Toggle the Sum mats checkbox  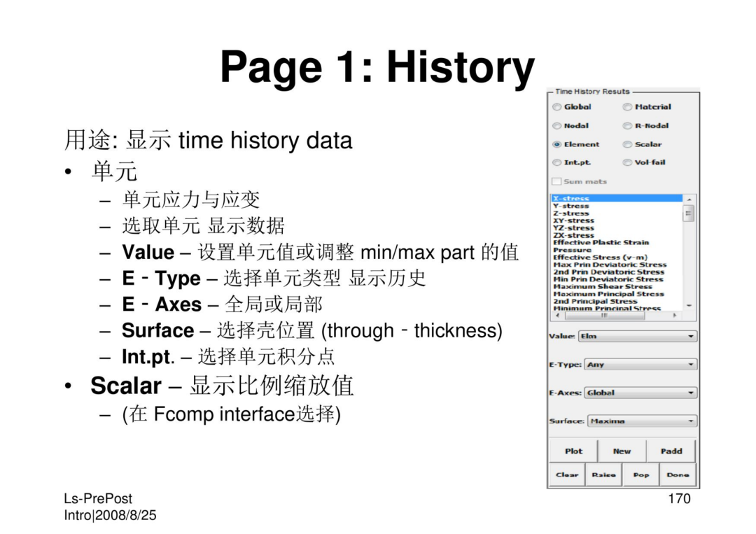click(556, 181)
